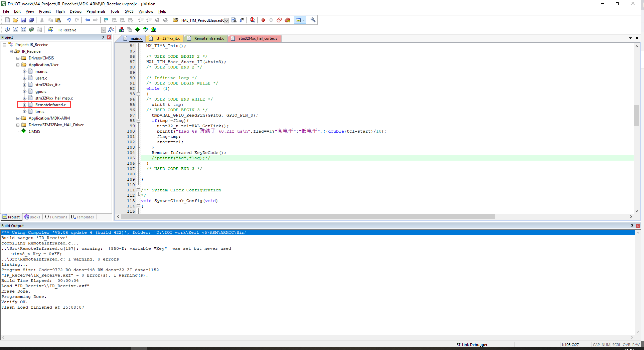Open Options for Target magic wand

click(111, 29)
